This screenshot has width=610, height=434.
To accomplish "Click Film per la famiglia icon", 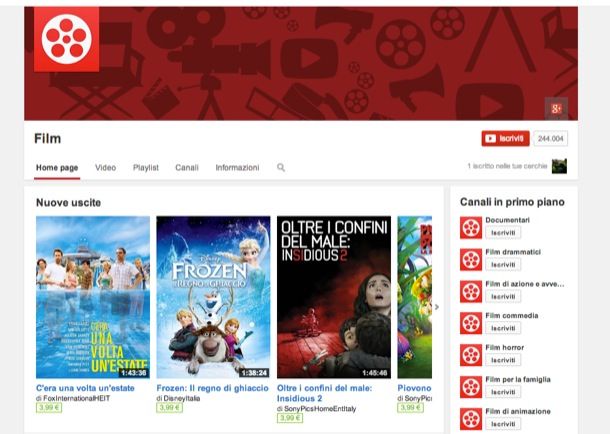I will (x=471, y=387).
